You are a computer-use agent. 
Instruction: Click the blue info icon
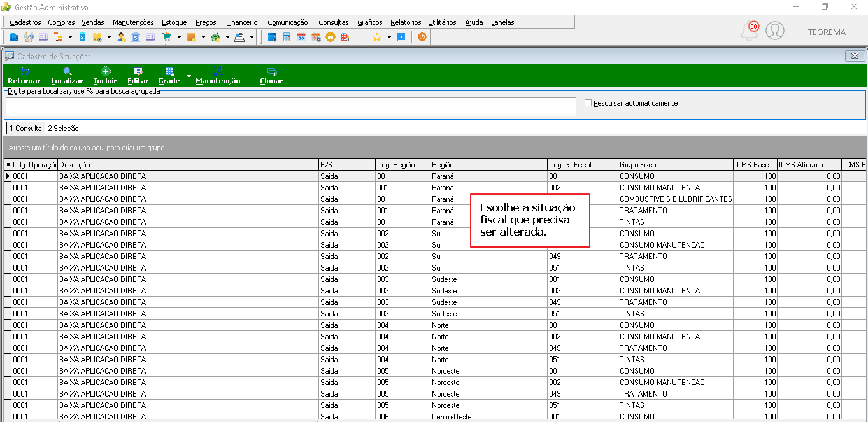(401, 37)
